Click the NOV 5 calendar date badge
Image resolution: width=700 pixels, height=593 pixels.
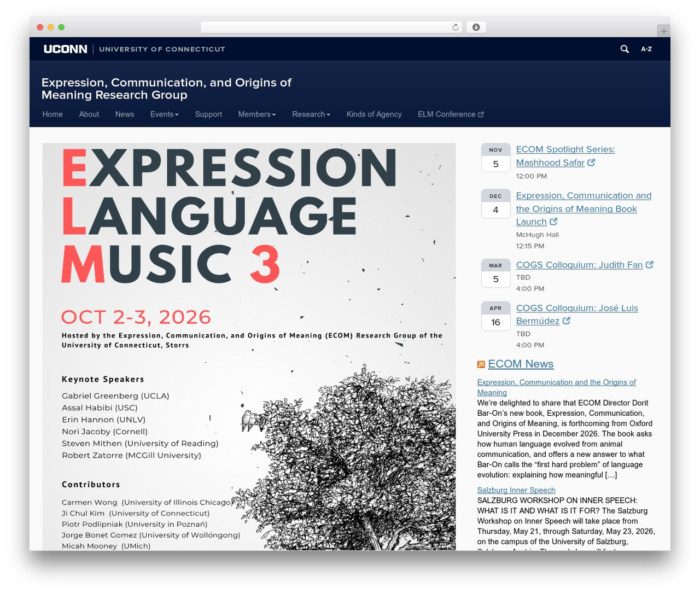(x=495, y=158)
